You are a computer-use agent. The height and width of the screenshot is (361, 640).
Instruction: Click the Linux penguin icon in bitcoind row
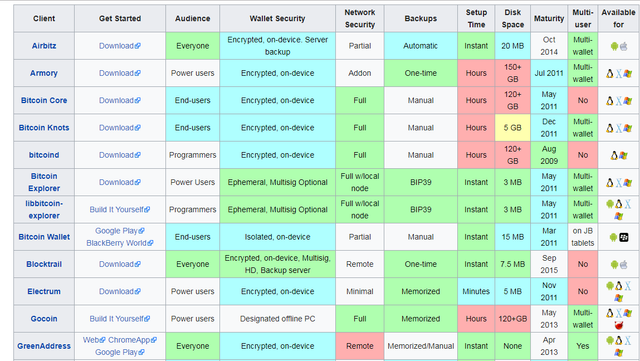[x=614, y=155]
